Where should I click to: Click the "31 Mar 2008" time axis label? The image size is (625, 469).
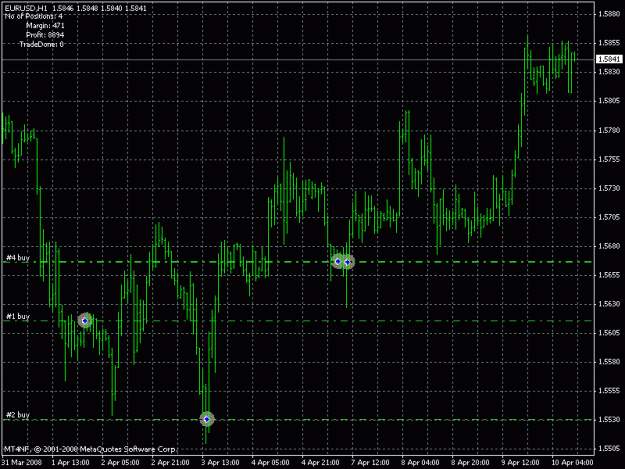pos(22,463)
